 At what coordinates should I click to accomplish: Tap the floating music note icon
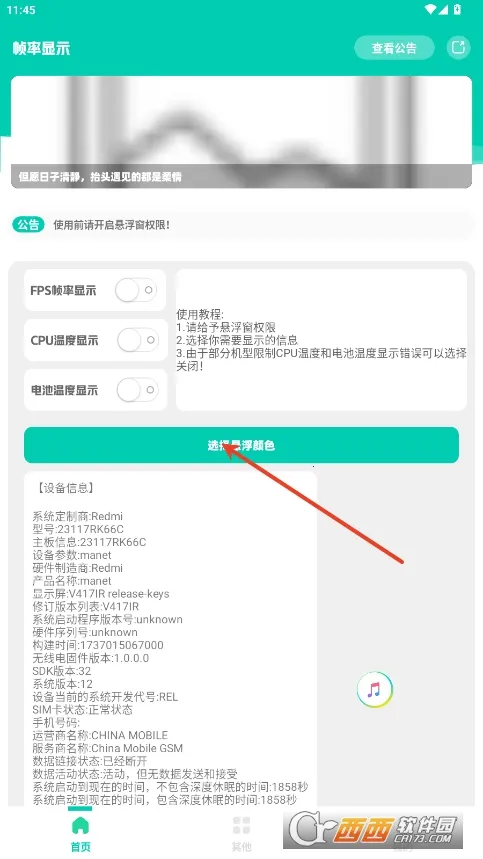375,689
